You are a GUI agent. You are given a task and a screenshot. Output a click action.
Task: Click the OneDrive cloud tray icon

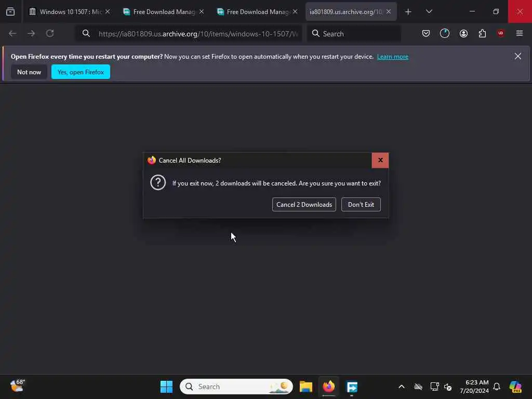tap(418, 387)
